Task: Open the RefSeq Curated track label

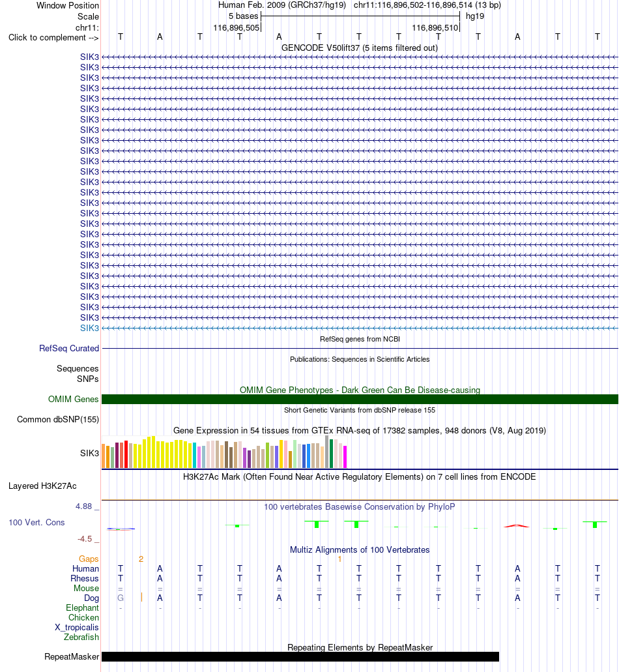Action: (x=69, y=349)
